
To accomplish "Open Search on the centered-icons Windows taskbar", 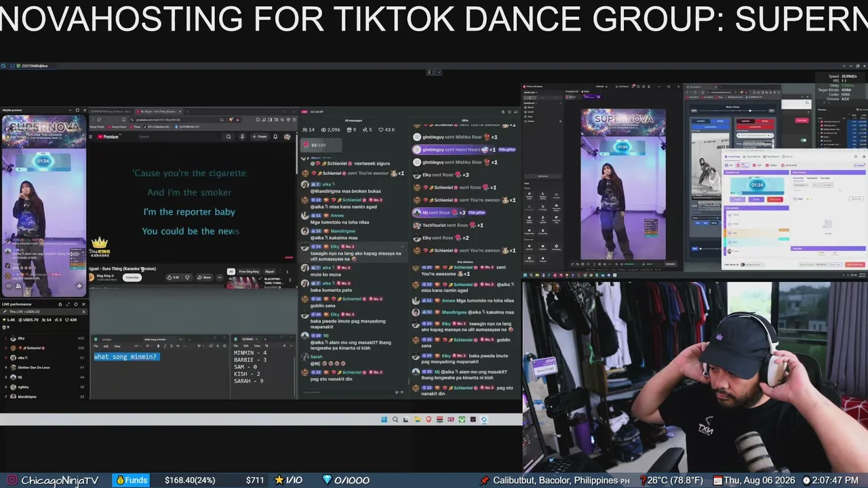I will 395,420.
